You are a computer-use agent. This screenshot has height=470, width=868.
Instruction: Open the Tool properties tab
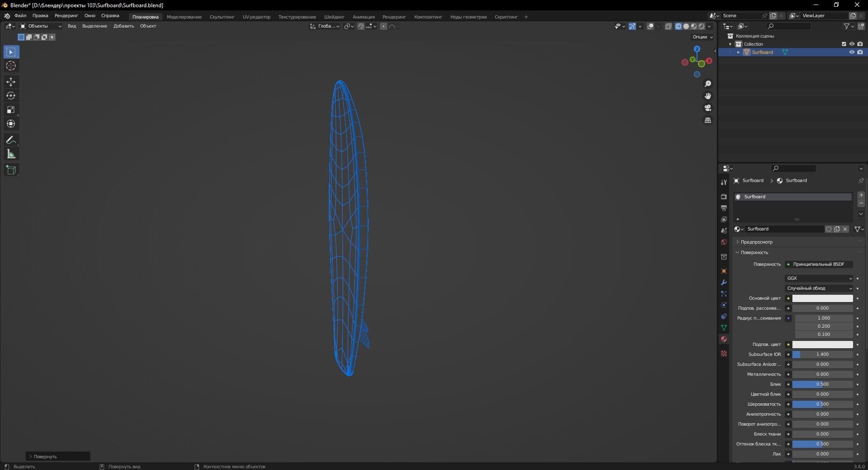[724, 182]
